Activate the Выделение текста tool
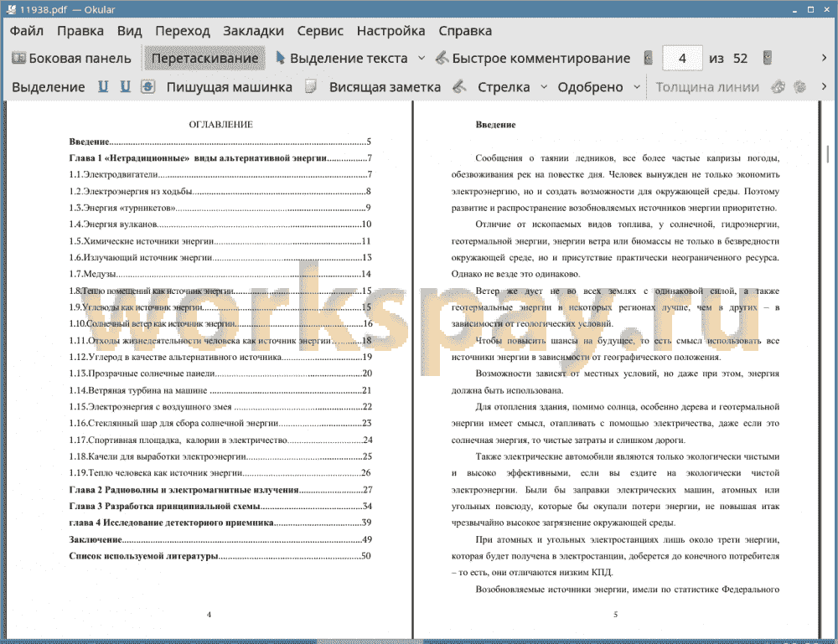The height and width of the screenshot is (644, 838). pyautogui.click(x=342, y=59)
